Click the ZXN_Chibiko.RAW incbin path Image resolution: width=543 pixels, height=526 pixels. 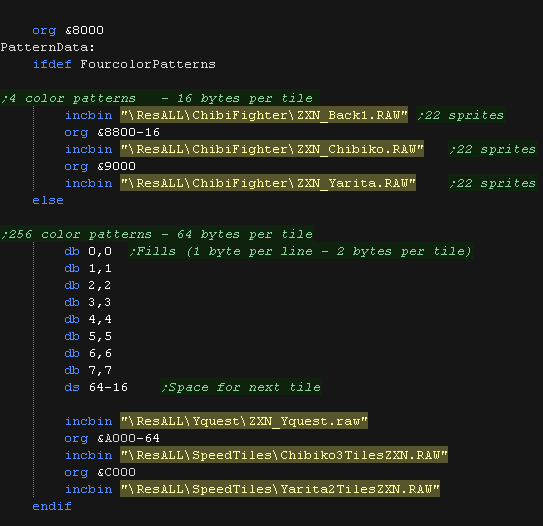[x=272, y=149]
